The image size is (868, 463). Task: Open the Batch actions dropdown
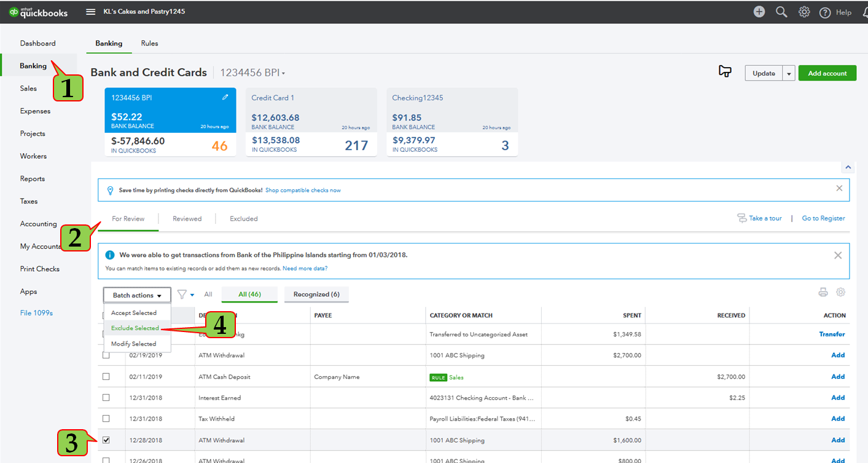137,295
